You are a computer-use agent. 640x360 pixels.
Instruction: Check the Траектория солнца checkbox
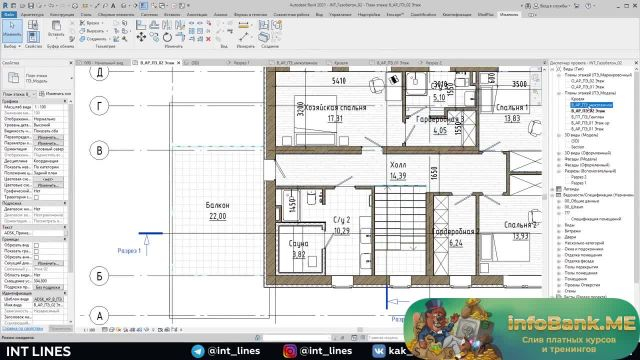coord(36,197)
